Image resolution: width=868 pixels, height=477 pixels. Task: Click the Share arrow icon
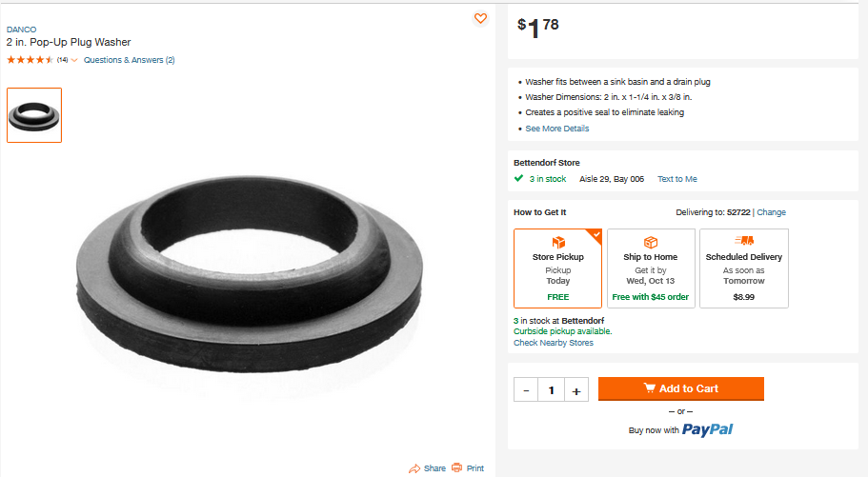[x=414, y=468]
